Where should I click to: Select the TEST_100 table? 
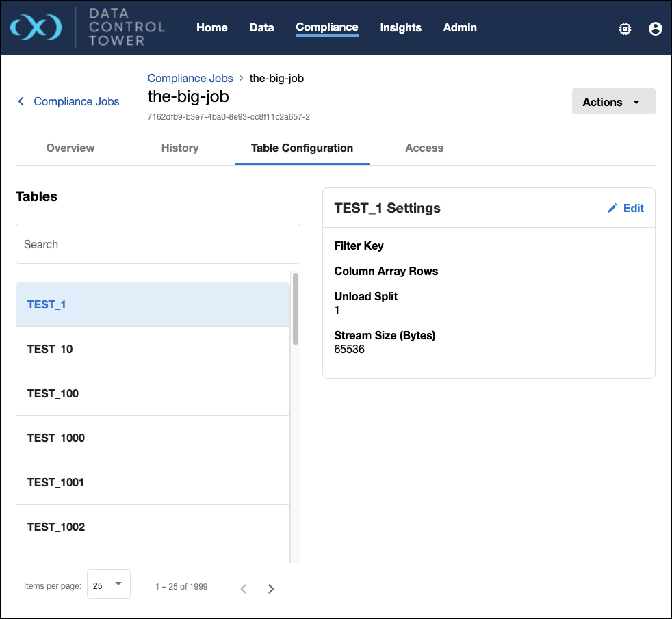click(153, 393)
